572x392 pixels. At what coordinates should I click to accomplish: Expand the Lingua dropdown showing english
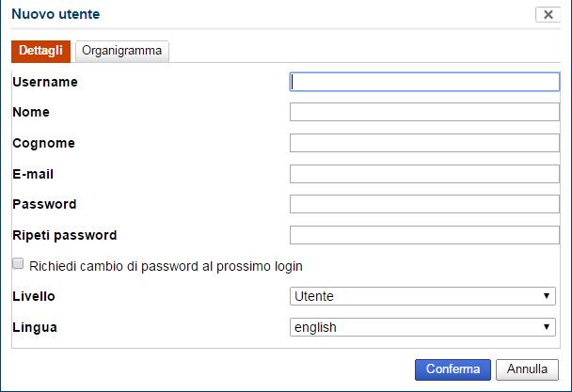pos(414,327)
